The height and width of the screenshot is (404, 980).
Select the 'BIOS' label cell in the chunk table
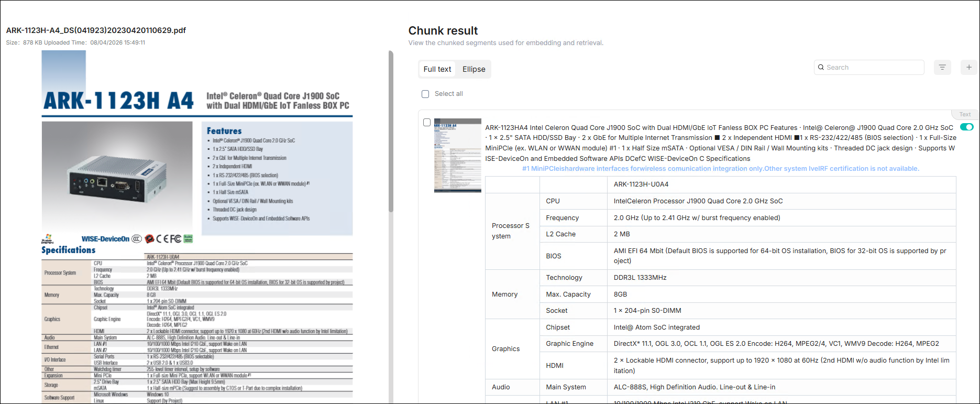[574, 256]
